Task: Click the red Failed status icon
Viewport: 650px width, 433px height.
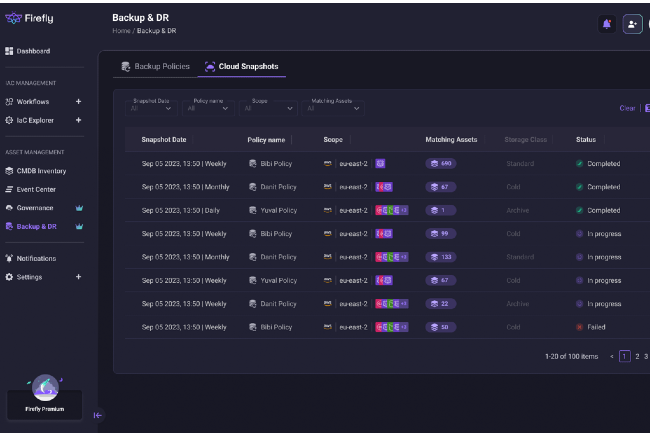Action: [x=579, y=327]
